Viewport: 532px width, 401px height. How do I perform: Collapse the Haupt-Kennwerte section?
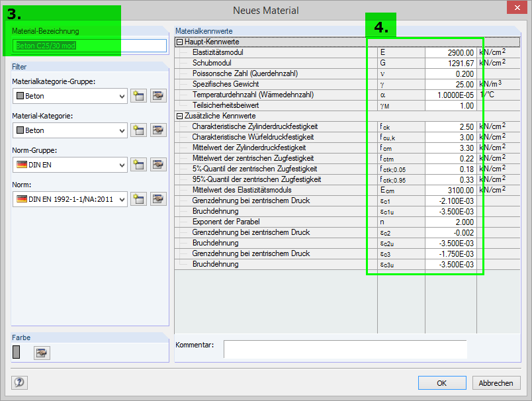click(x=178, y=41)
